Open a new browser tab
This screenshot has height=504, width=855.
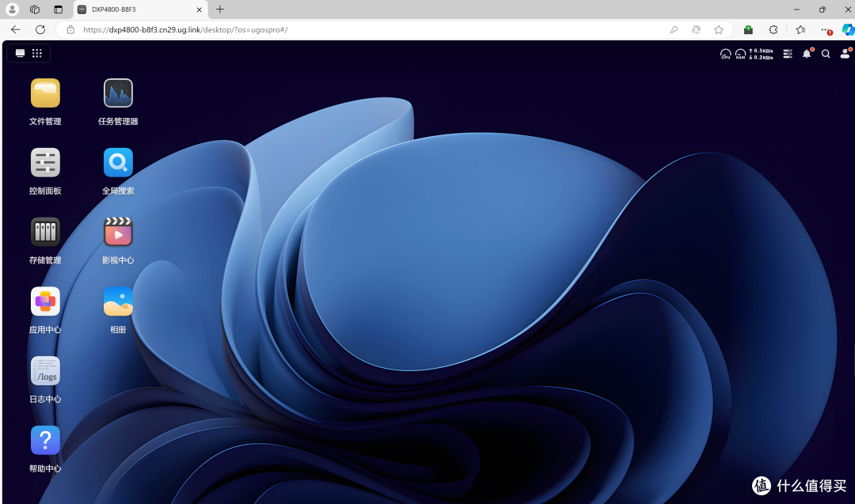click(220, 9)
